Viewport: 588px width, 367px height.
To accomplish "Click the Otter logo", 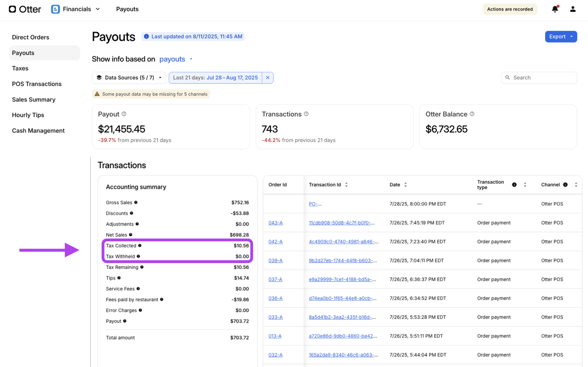I will coord(25,9).
